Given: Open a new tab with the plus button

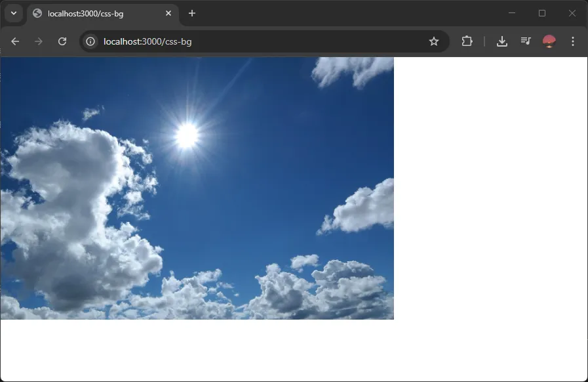Looking at the screenshot, I should point(191,13).
